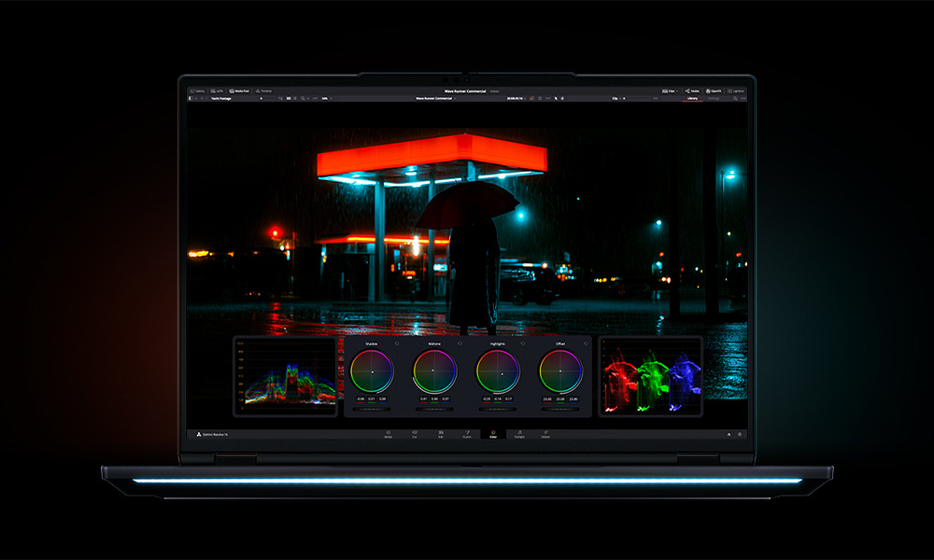The width and height of the screenshot is (934, 560).
Task: Click the Shadow color wheel center point
Action: (373, 371)
